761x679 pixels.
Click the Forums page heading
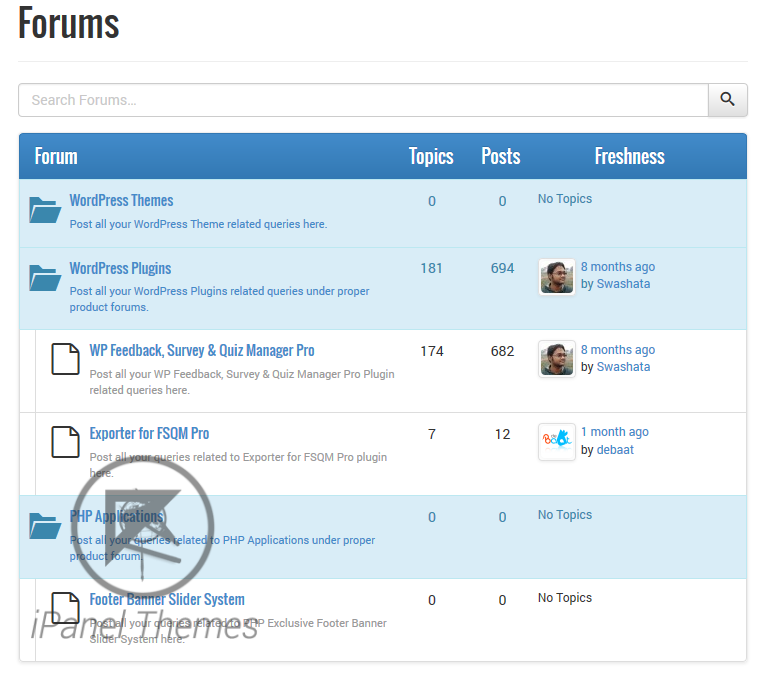click(x=68, y=23)
